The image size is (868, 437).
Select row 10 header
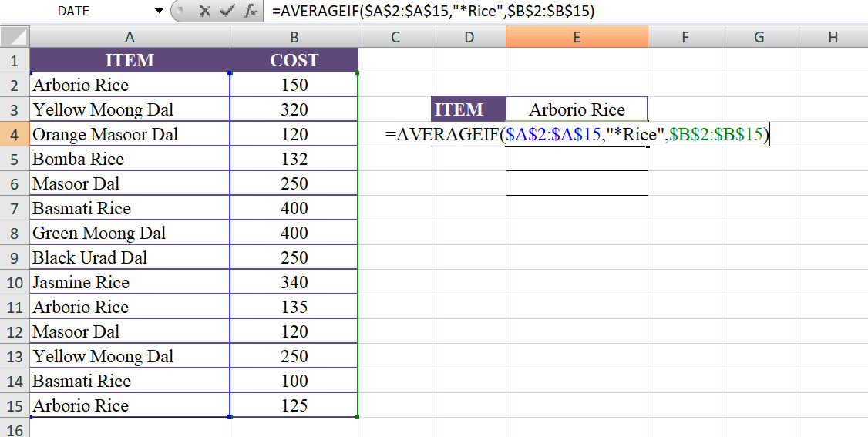(x=15, y=282)
